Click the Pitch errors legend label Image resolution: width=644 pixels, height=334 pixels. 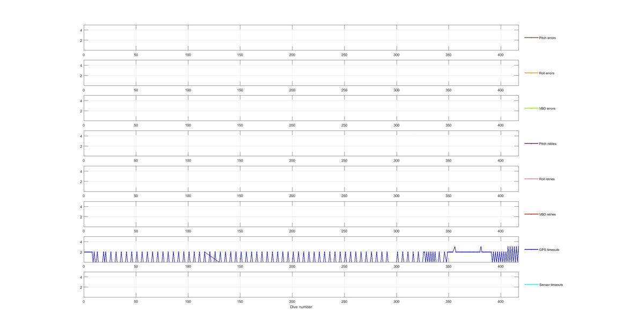tap(547, 38)
